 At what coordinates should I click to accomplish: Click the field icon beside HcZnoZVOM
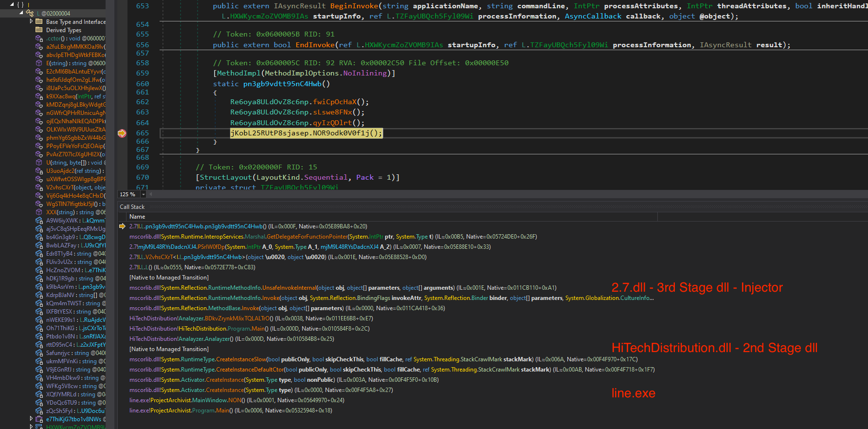[x=39, y=270]
